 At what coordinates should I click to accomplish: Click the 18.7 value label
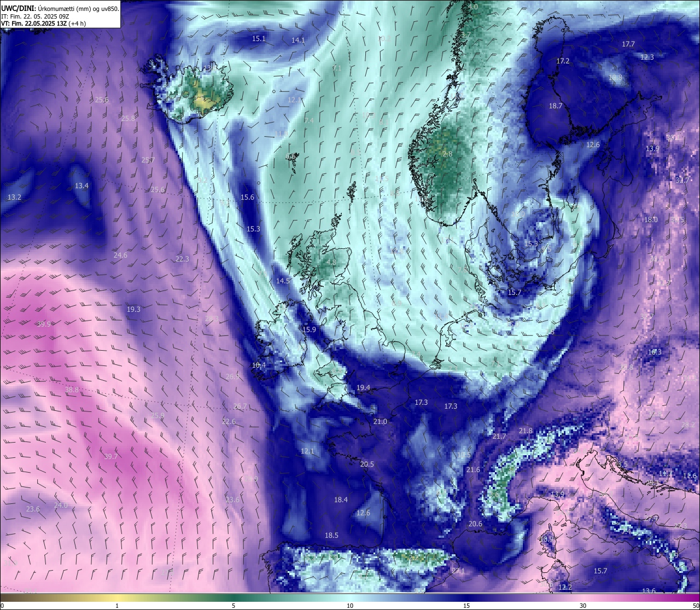(x=556, y=106)
